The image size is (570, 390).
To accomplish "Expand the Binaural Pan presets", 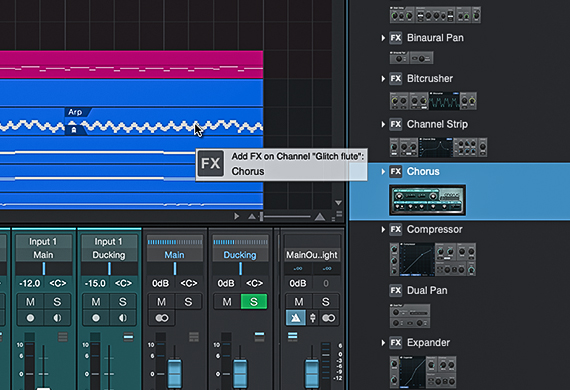I will tap(383, 38).
